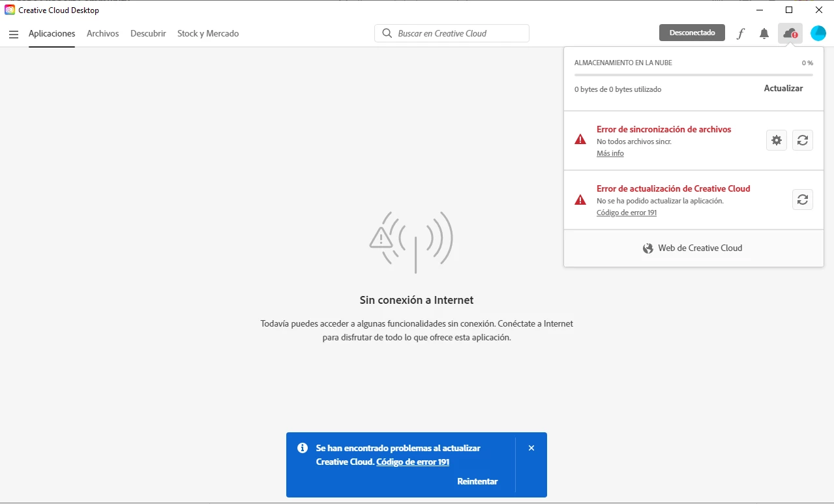Image resolution: width=834 pixels, height=504 pixels.
Task: Click the cloud storage usage bar
Action: coord(694,76)
